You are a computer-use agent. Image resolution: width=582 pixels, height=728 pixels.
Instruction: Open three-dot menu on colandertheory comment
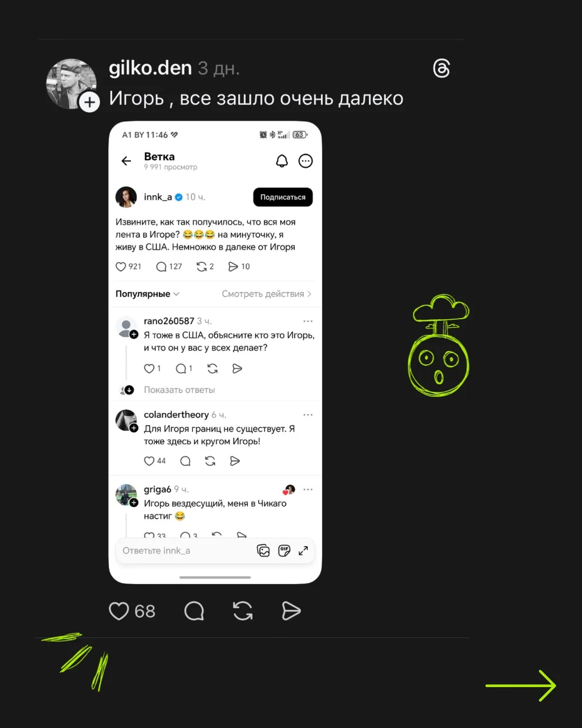(308, 415)
